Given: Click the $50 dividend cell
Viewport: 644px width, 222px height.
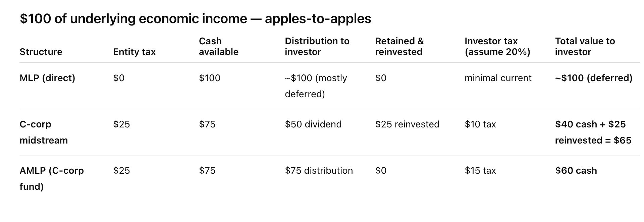Looking at the screenshot, I should tap(313, 124).
